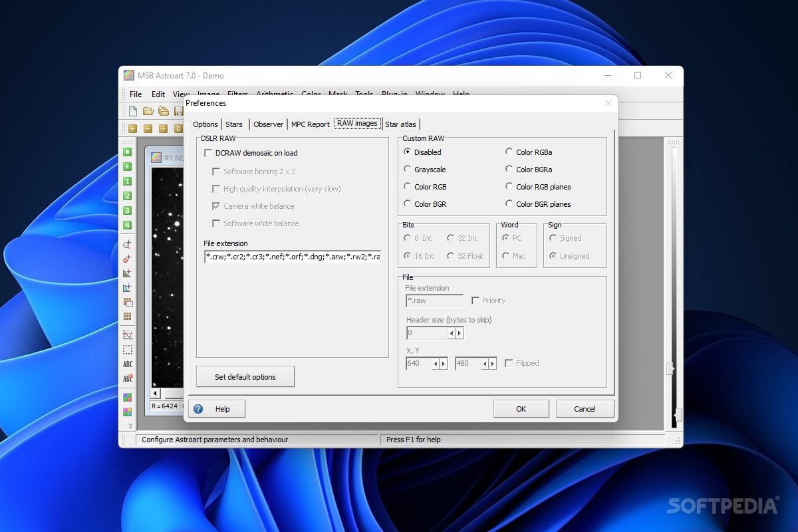Click the yellow D arithmetic toolbar icon
Screen dimensions: 798x532
tap(178, 128)
